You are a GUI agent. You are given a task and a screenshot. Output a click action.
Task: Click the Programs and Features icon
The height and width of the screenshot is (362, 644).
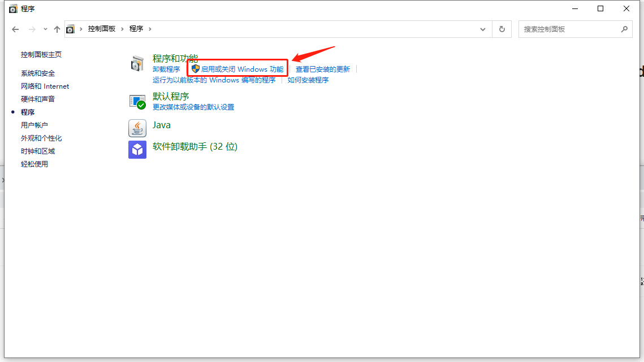[x=137, y=64]
